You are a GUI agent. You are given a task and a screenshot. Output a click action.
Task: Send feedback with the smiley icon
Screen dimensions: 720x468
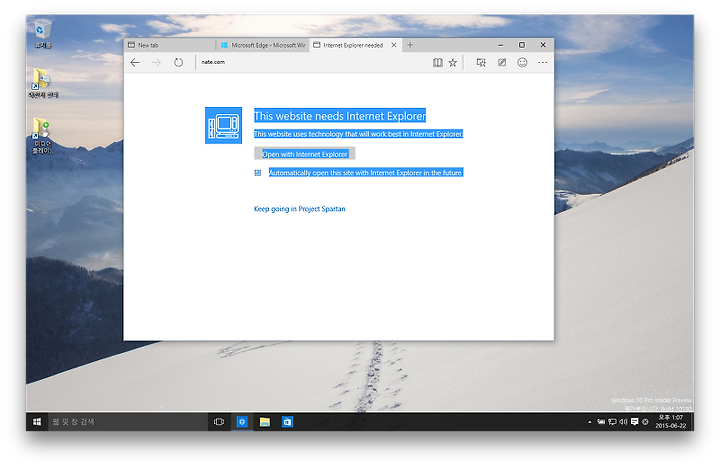click(x=522, y=62)
